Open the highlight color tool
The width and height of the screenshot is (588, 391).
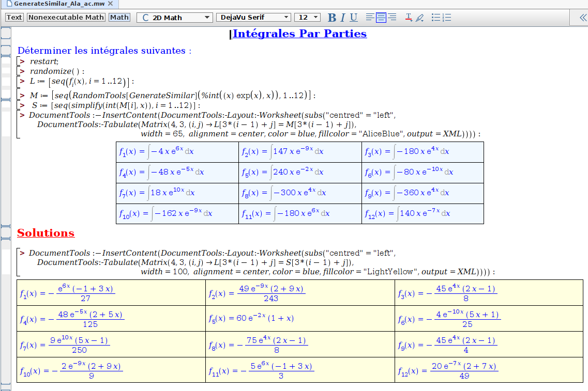(420, 18)
